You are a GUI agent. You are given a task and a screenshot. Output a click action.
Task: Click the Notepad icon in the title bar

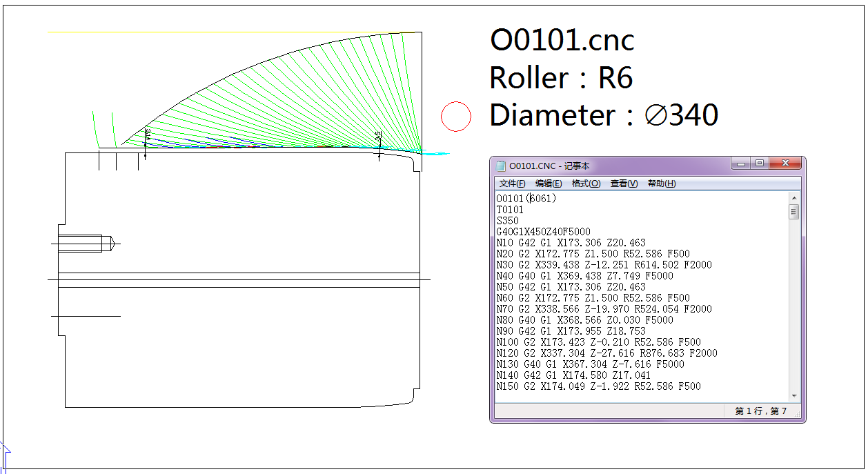pos(500,164)
